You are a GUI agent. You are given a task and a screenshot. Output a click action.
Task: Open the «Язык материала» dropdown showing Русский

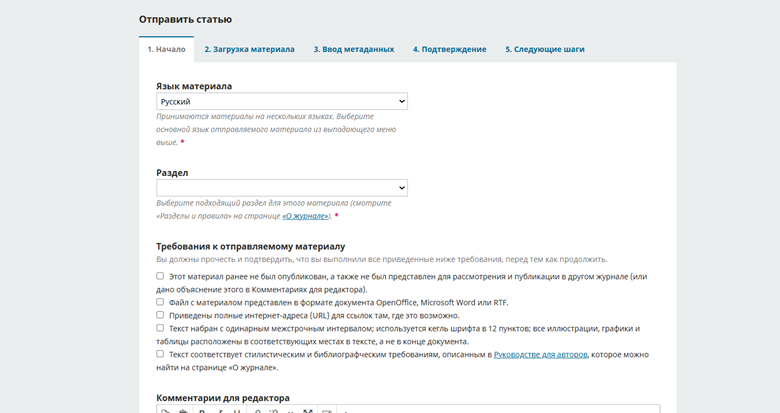point(282,101)
